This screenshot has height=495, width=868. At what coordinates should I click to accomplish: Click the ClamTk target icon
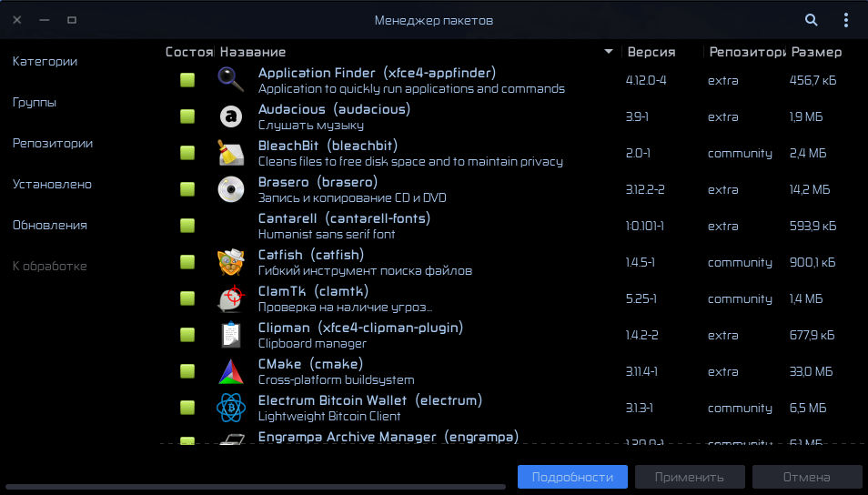(231, 298)
